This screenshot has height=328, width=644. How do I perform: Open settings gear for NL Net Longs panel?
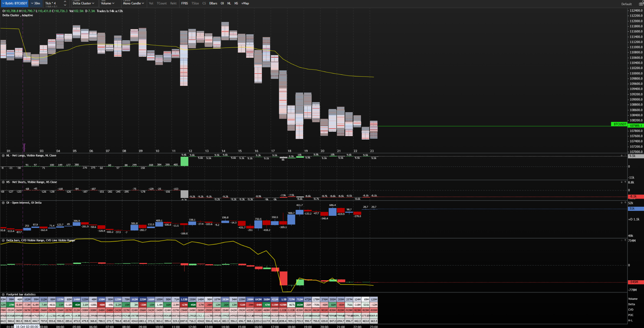[3, 156]
